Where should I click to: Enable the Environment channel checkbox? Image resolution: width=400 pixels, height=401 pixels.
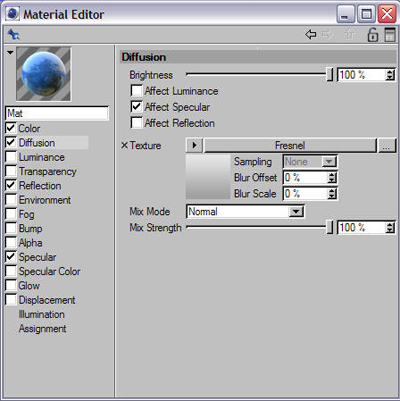(11, 200)
